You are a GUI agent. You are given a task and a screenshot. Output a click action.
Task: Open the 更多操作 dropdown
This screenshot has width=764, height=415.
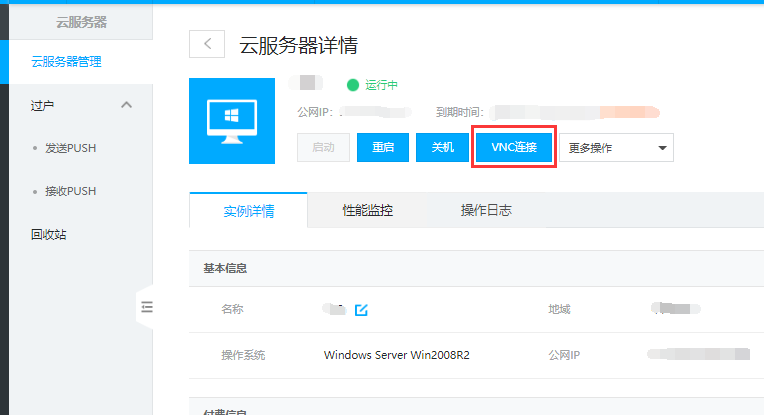pos(615,148)
